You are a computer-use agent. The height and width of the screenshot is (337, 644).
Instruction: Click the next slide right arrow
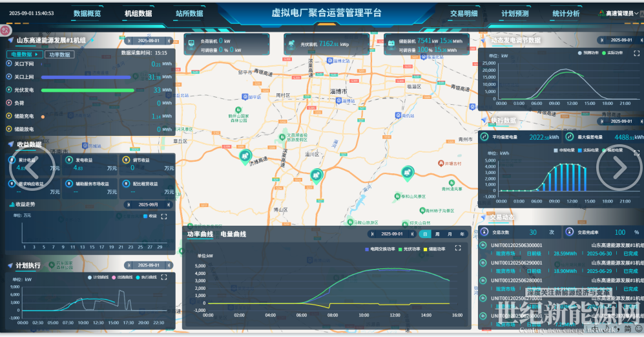[x=619, y=168]
